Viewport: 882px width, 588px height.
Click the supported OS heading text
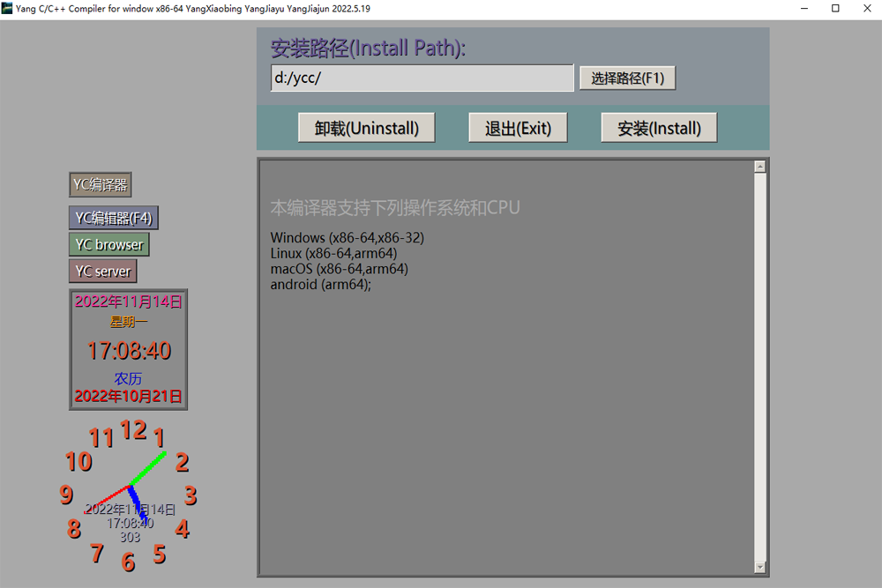(395, 208)
